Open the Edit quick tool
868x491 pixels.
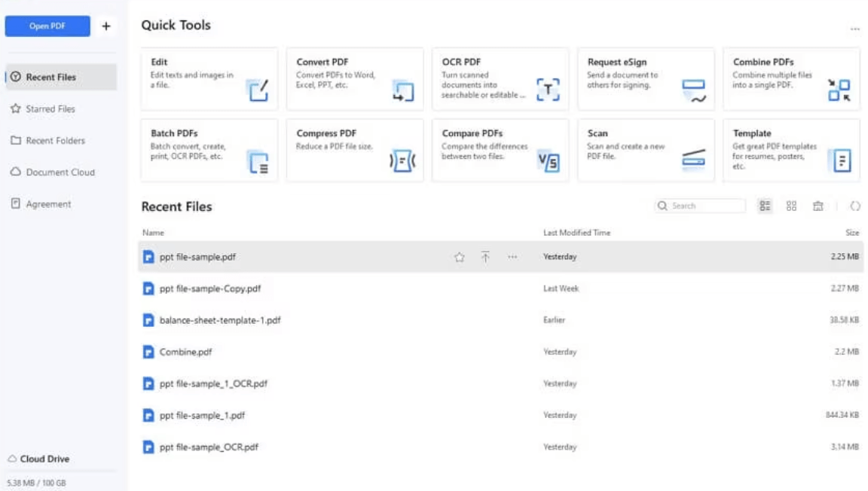(209, 79)
